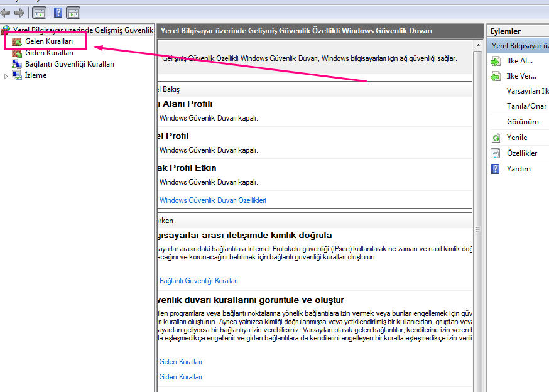Open the blue Help icon in the toolbar
Screen dimensions: 549x392
tap(58, 13)
